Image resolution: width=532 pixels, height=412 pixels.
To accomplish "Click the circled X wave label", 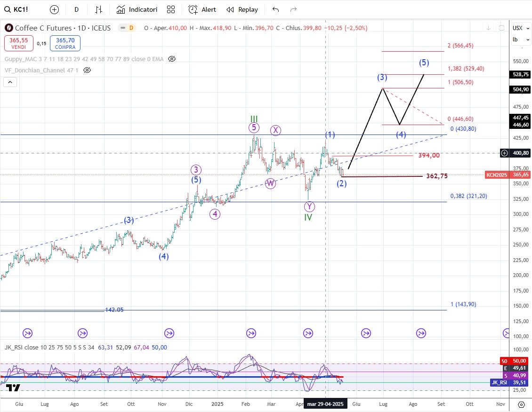I will pos(275,130).
